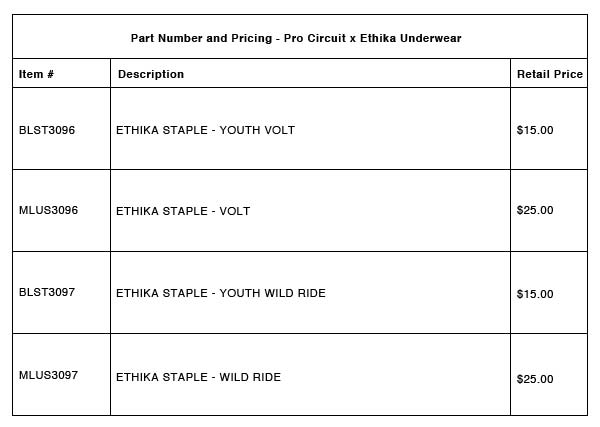
Task: Click the $15.00 price for BLST3097
Action: (x=535, y=294)
